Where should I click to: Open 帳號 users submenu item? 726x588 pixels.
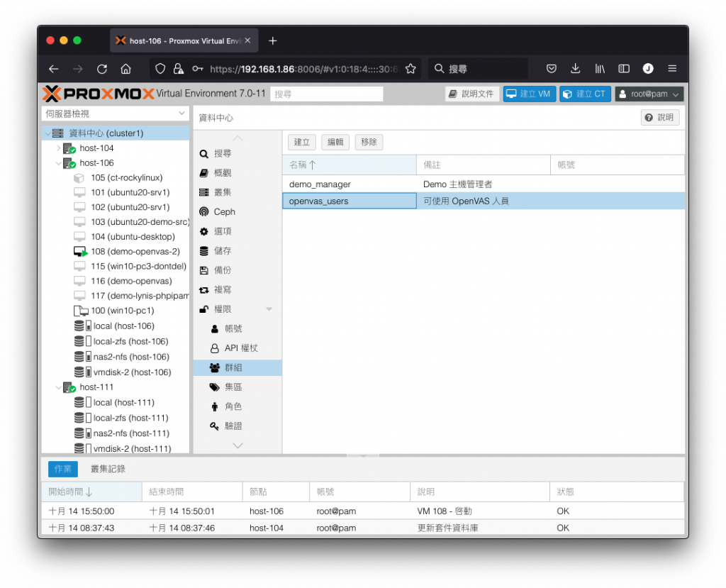(x=238, y=328)
